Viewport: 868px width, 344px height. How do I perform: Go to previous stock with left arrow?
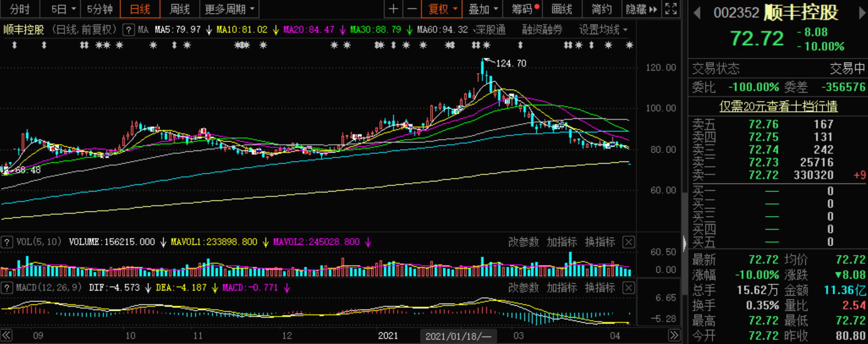coord(697,12)
